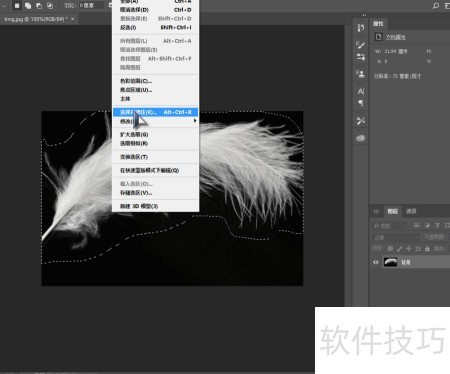Image resolution: width=450 pixels, height=374 pixels.
Task: Hide the 背景 layer with eye icon
Action: coord(376,262)
